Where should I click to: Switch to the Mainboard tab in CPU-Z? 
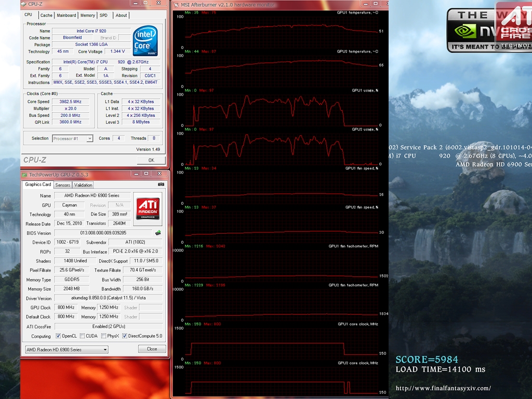pyautogui.click(x=66, y=15)
